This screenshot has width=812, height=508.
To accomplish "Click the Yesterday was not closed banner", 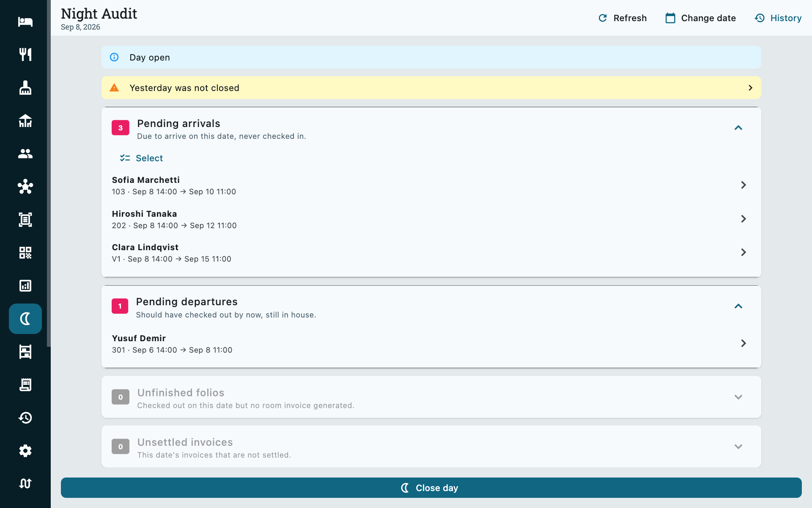I will (x=431, y=88).
